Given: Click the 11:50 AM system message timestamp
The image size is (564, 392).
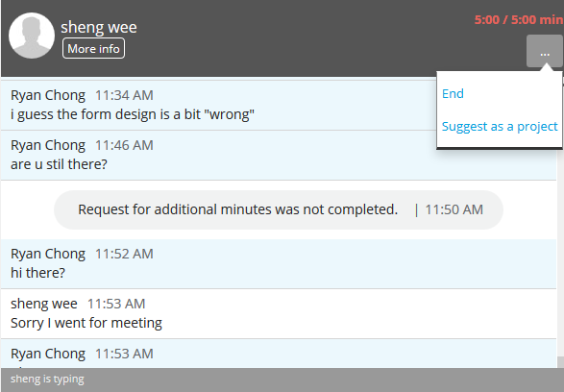Looking at the screenshot, I should coord(454,209).
